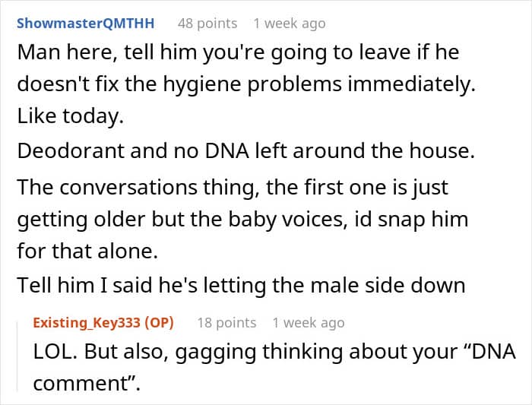
Task: Click the 48 points score label
Action: 207,24
